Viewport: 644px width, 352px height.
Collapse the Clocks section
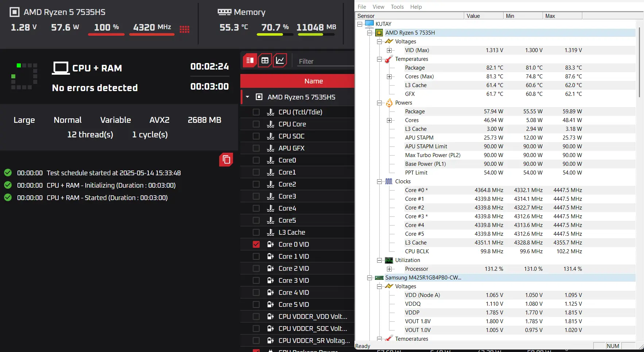tap(379, 181)
